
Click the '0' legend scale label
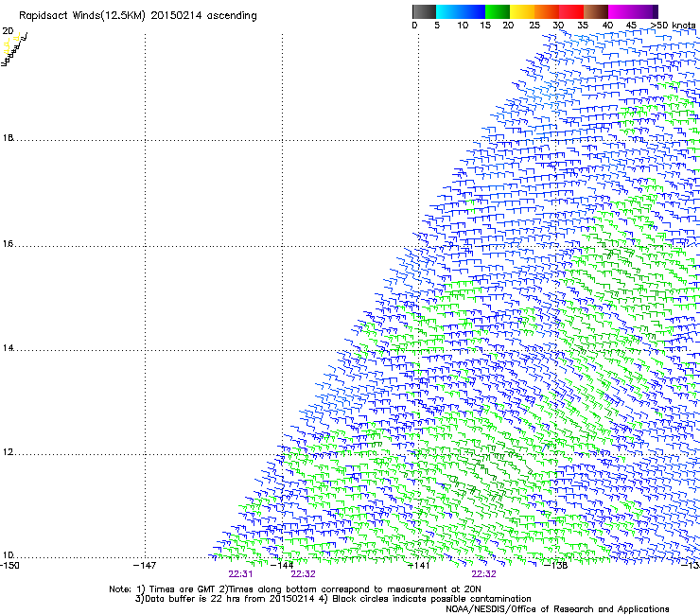414,26
